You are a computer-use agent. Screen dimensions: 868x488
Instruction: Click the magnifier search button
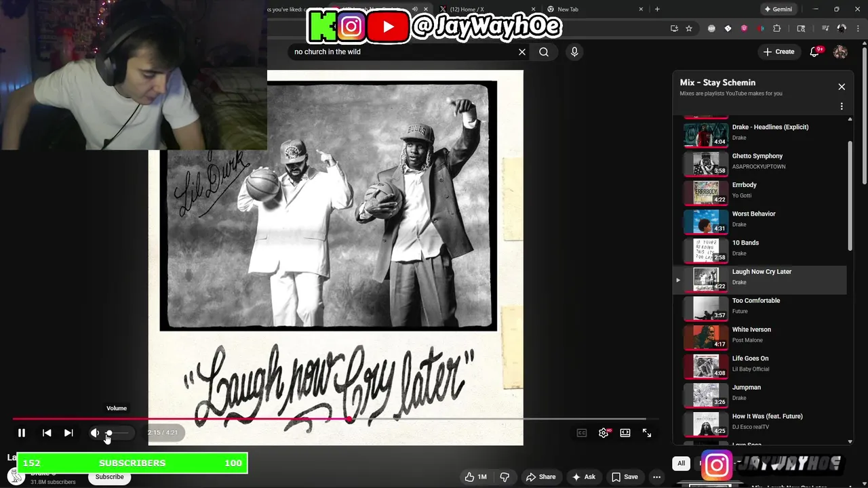coord(544,52)
